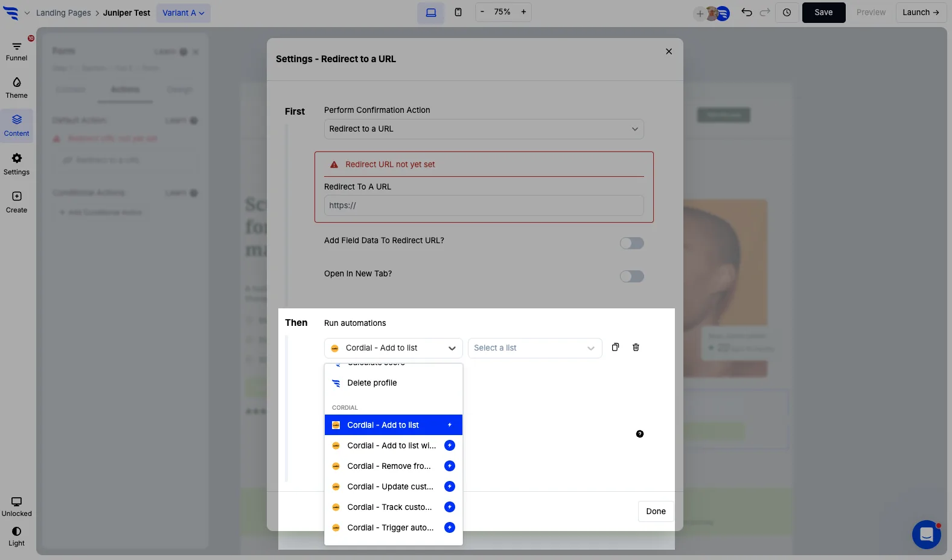Select Cordial - Add to list option

pos(394,425)
